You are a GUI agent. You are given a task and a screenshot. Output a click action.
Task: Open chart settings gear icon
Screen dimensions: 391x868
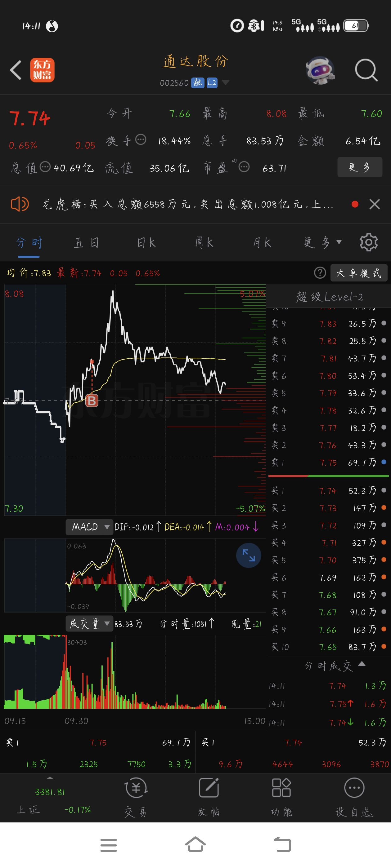(368, 242)
